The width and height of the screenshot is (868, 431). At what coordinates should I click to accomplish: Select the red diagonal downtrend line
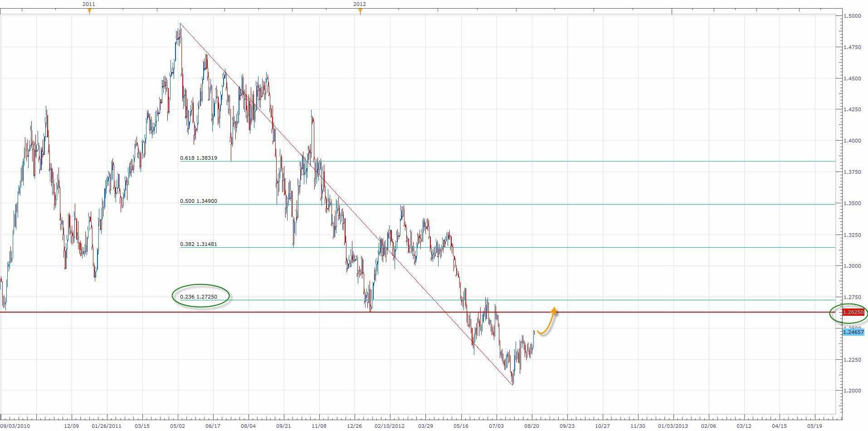coord(346,204)
